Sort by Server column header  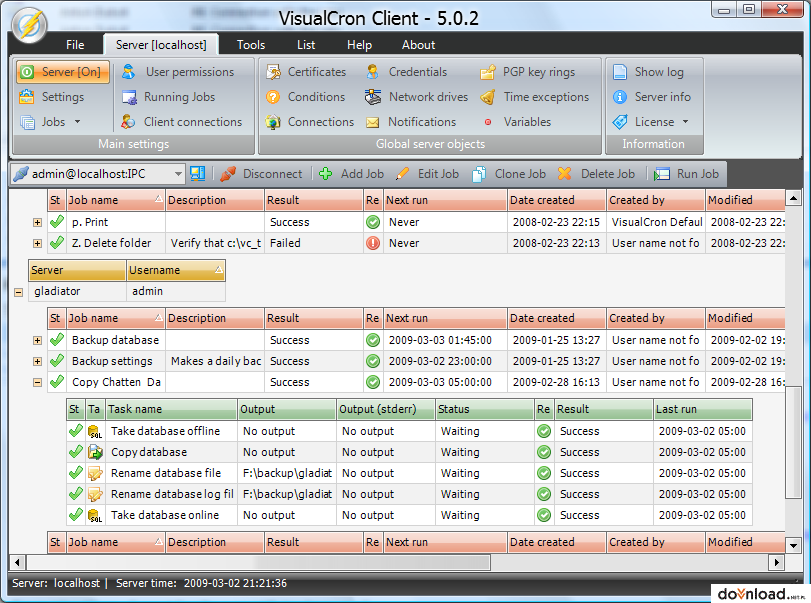point(77,270)
